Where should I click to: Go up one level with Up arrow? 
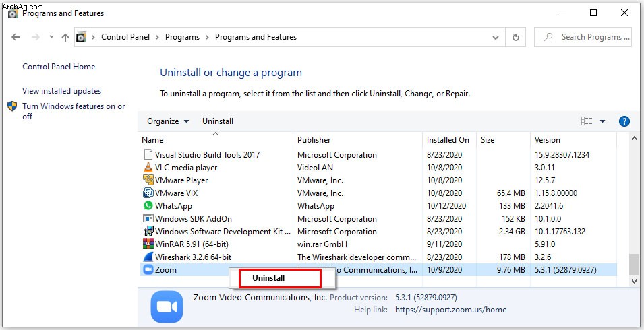[x=65, y=37]
